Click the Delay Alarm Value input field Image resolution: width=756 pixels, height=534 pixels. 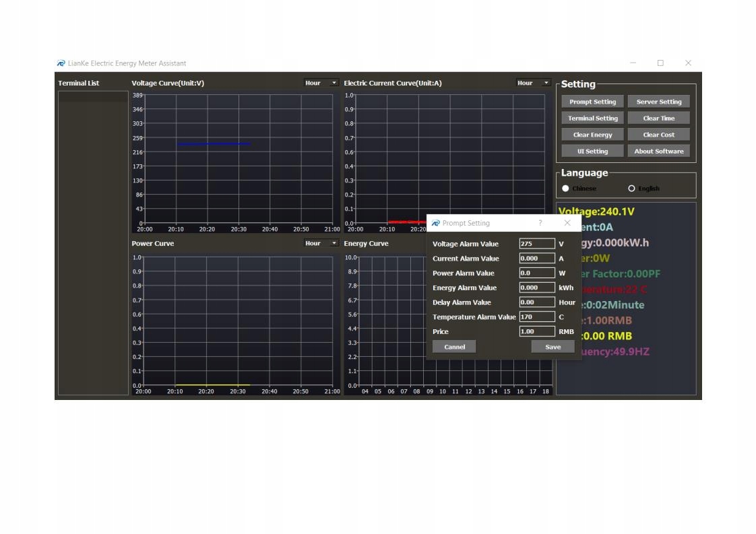(537, 302)
